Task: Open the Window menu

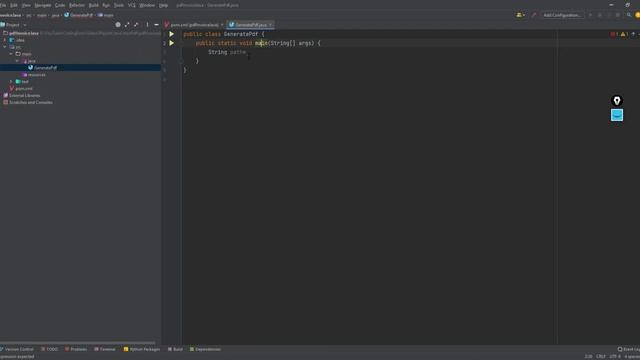Action: [x=147, y=5]
